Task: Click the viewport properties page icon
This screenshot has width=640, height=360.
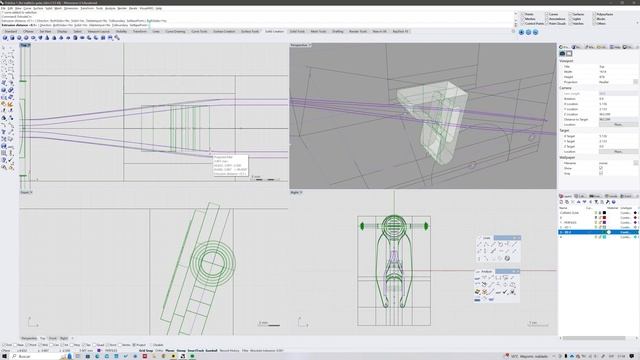Action: point(569,53)
